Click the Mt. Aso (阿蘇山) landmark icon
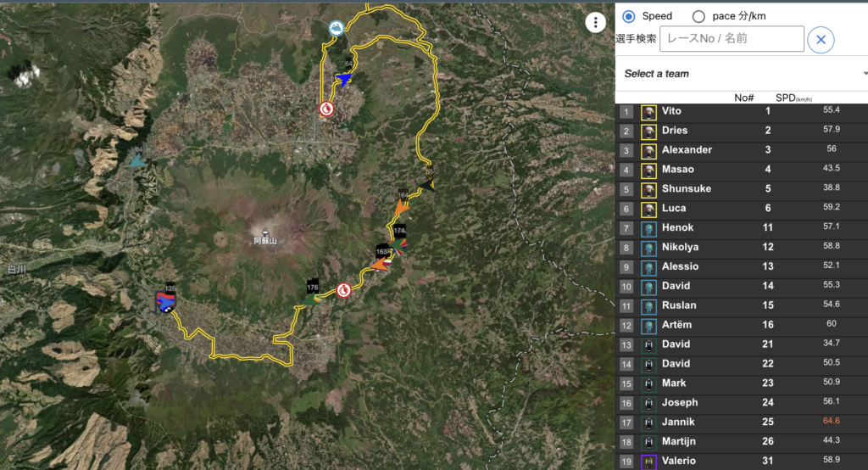 click(265, 231)
